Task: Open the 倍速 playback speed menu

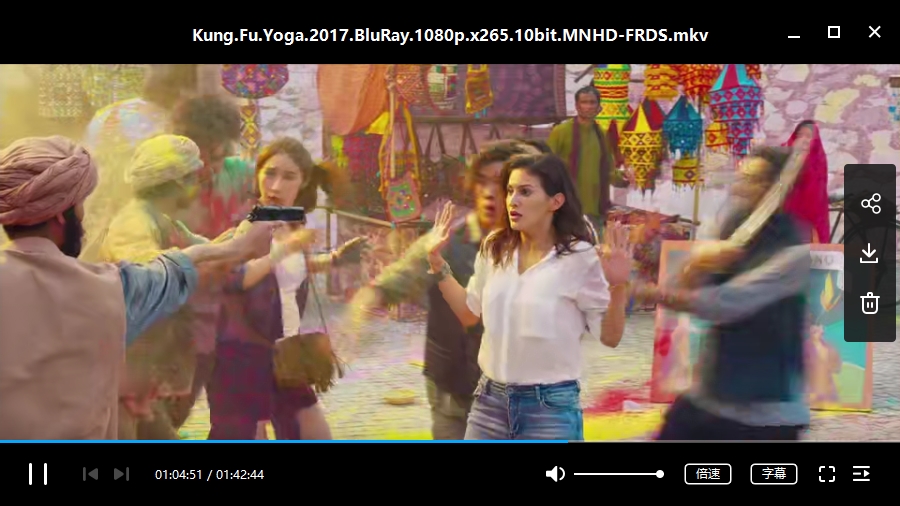Action: [708, 474]
